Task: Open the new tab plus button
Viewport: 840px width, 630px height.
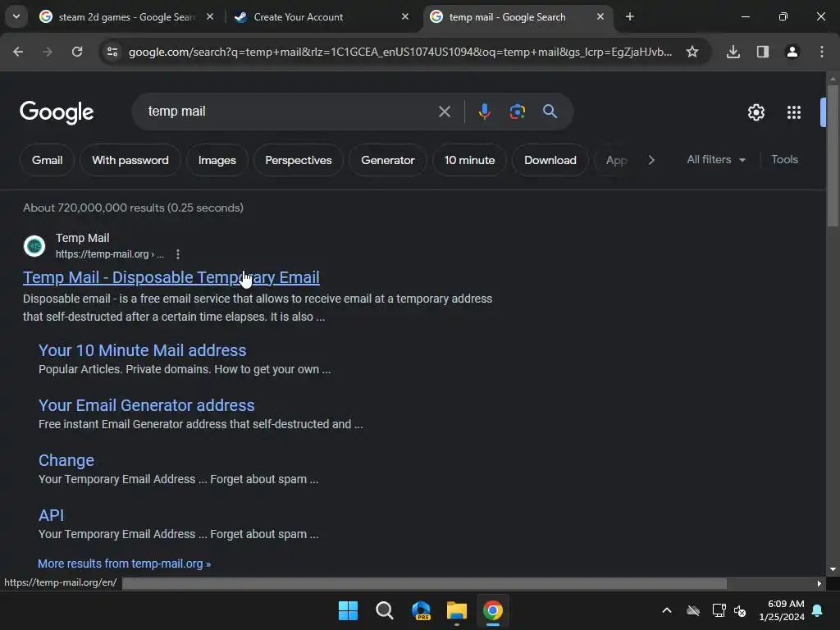Action: coord(630,16)
